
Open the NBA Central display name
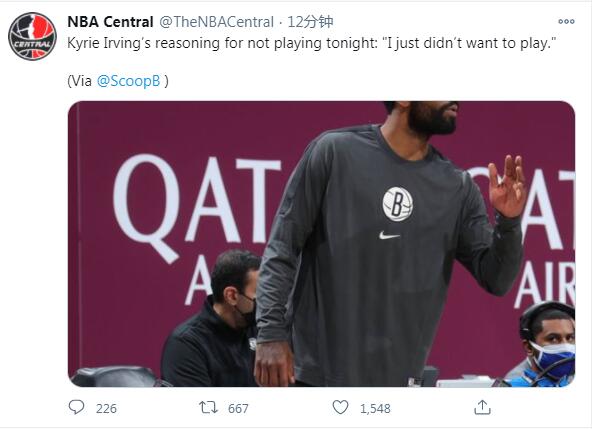(110, 21)
